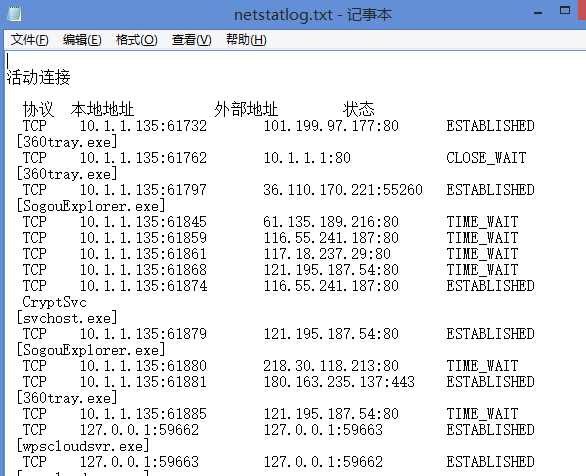The width and height of the screenshot is (586, 476).
Task: Click external address 180.163.235.137:443
Action: [x=339, y=382]
